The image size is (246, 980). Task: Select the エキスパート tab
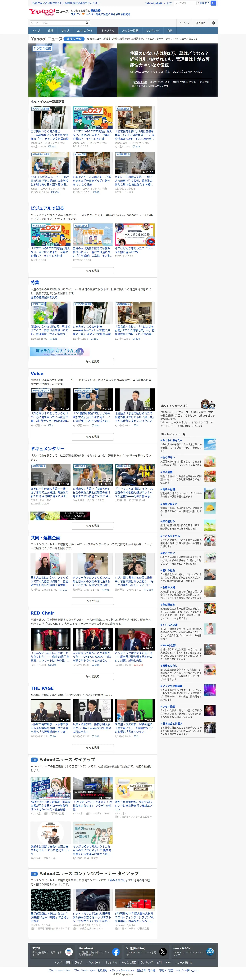(85, 30)
